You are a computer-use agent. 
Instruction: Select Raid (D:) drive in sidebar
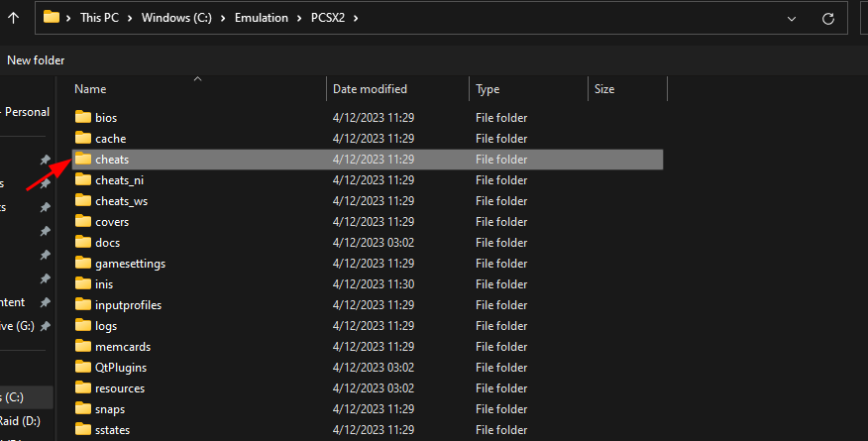20,421
